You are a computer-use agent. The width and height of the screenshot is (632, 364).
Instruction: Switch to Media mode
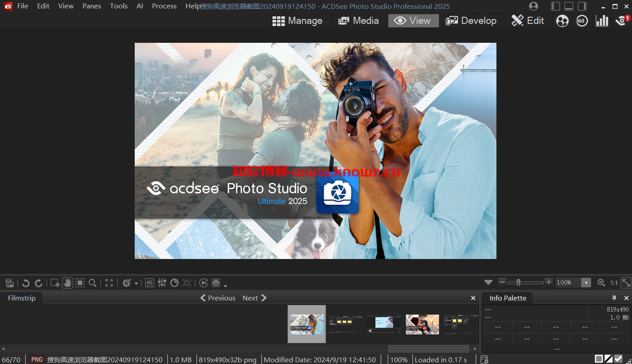point(358,21)
